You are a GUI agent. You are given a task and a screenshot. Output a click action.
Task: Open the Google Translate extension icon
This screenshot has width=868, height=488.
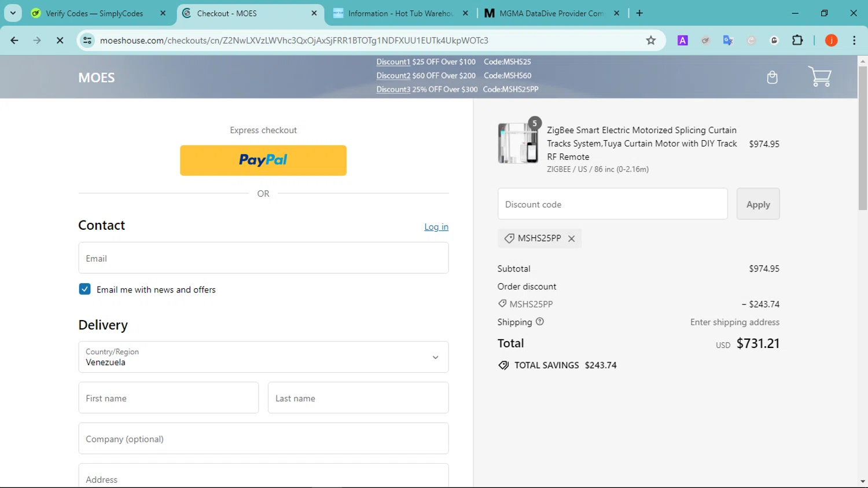tap(728, 41)
